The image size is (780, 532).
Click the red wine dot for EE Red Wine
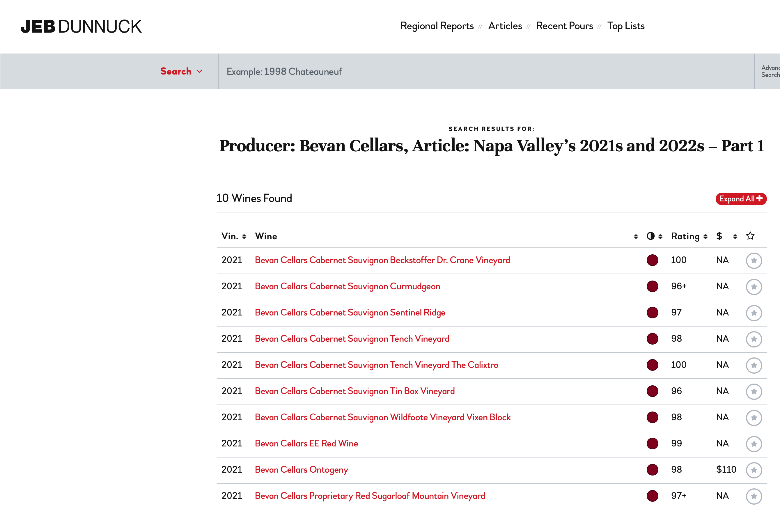click(x=652, y=444)
